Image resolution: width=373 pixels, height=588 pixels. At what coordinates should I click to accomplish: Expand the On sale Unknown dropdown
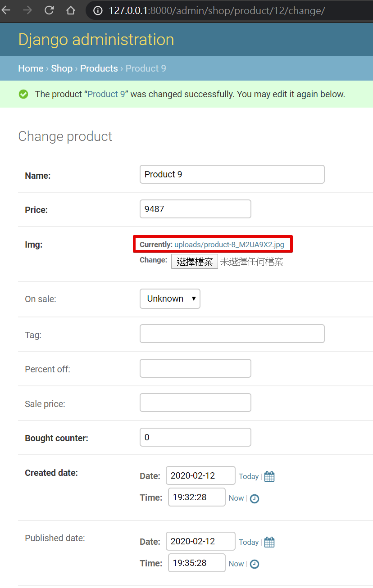click(x=170, y=299)
